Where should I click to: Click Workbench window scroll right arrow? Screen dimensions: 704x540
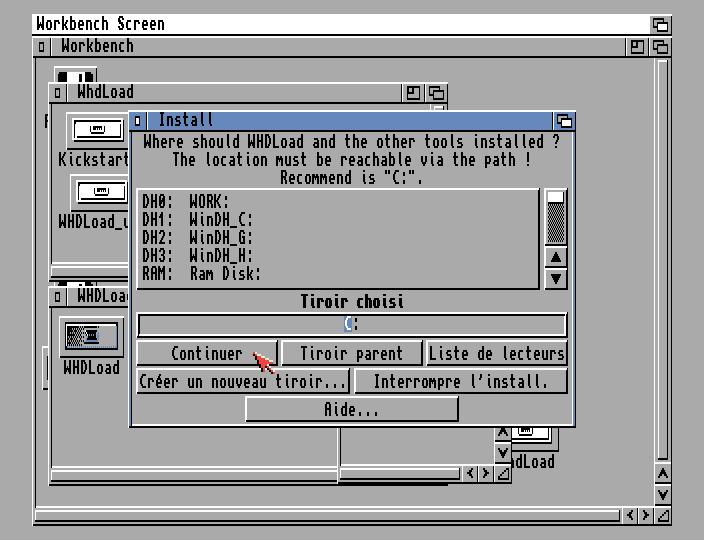click(646, 515)
